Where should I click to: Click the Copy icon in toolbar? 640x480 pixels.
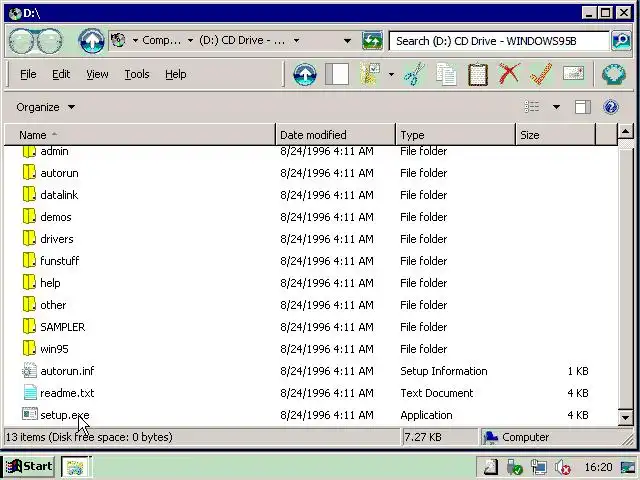446,74
